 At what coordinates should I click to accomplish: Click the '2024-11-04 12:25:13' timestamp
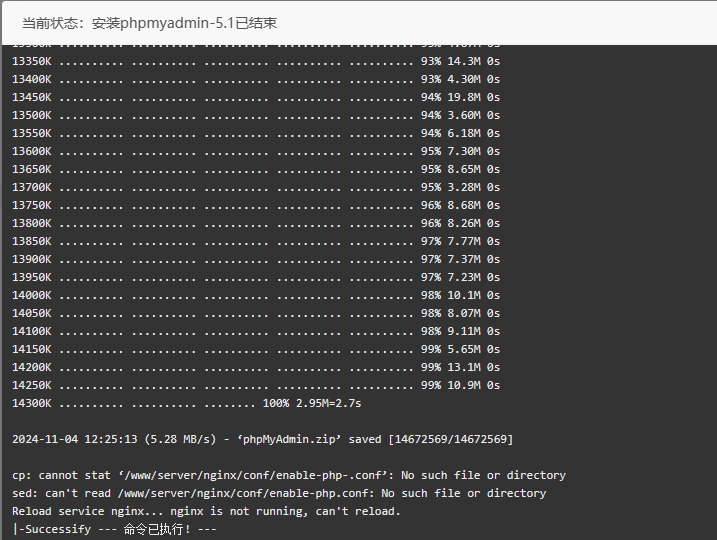coord(75,439)
